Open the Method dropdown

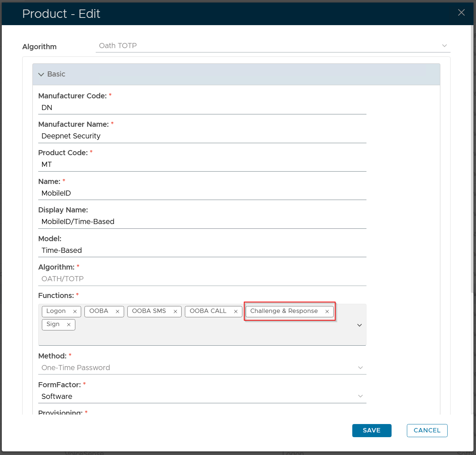tap(360, 368)
